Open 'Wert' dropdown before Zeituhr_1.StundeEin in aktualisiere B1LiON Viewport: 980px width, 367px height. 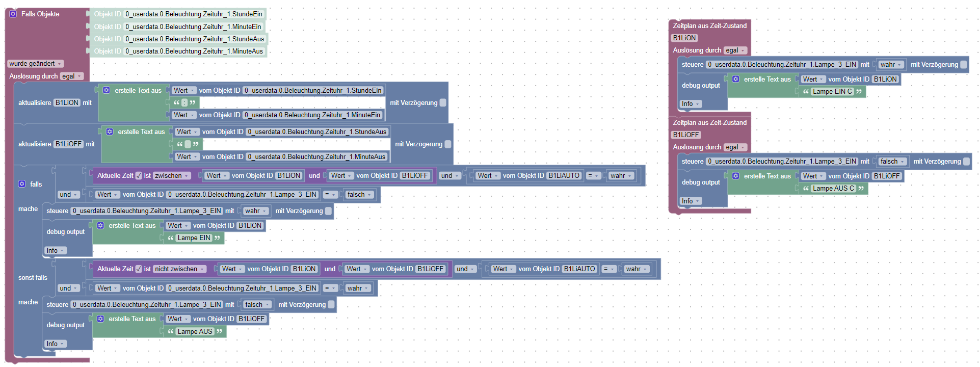183,90
